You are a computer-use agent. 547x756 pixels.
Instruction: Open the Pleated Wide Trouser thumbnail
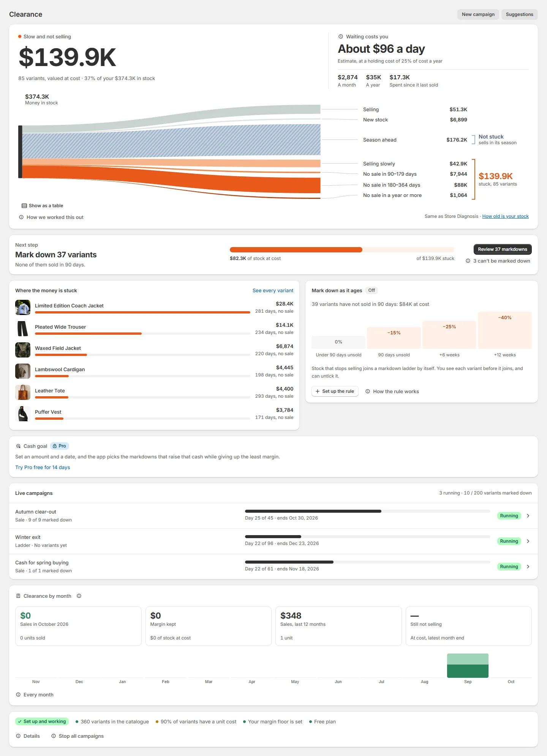(23, 329)
